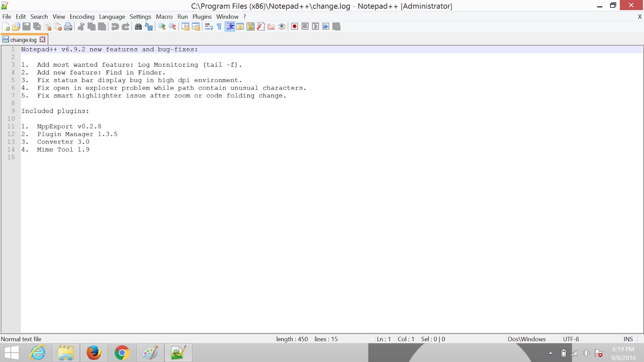
Task: Click 'Normal text file' status label
Action: [x=21, y=339]
